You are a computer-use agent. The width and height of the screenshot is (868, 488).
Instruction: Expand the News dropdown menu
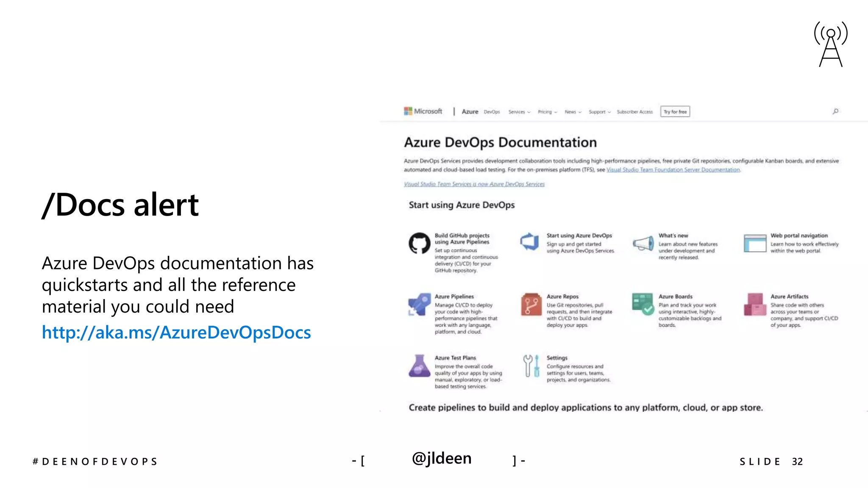click(x=573, y=112)
